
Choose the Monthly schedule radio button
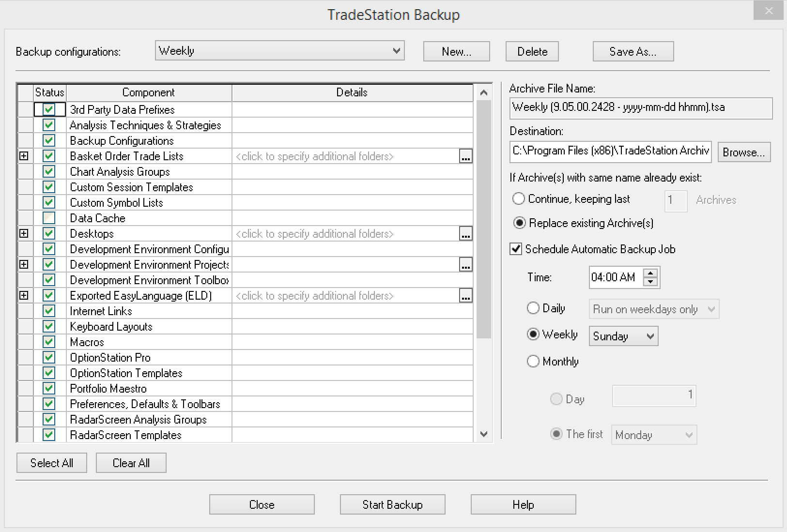tap(533, 361)
